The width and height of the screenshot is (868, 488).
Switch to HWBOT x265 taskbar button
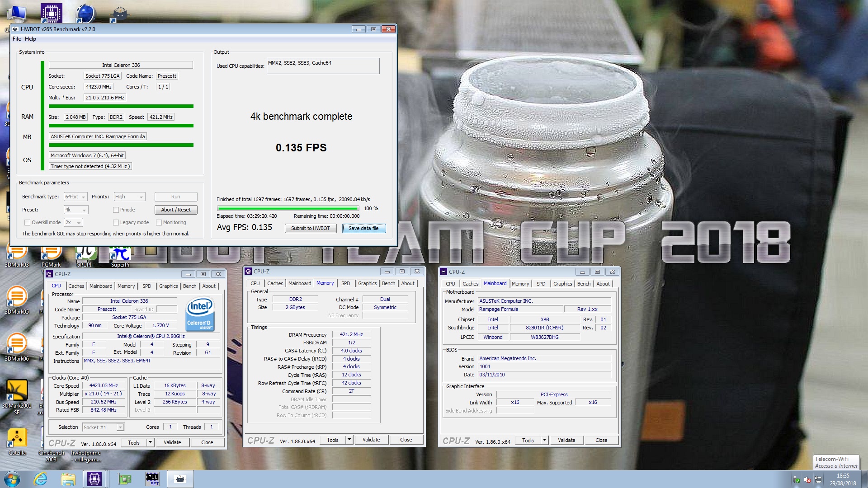click(x=180, y=479)
